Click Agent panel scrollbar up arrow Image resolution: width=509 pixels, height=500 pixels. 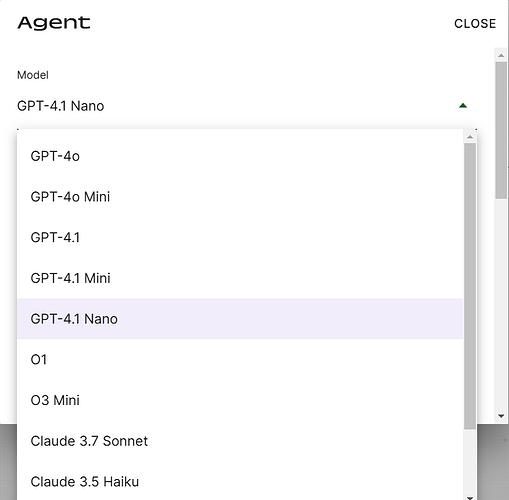(x=501, y=56)
